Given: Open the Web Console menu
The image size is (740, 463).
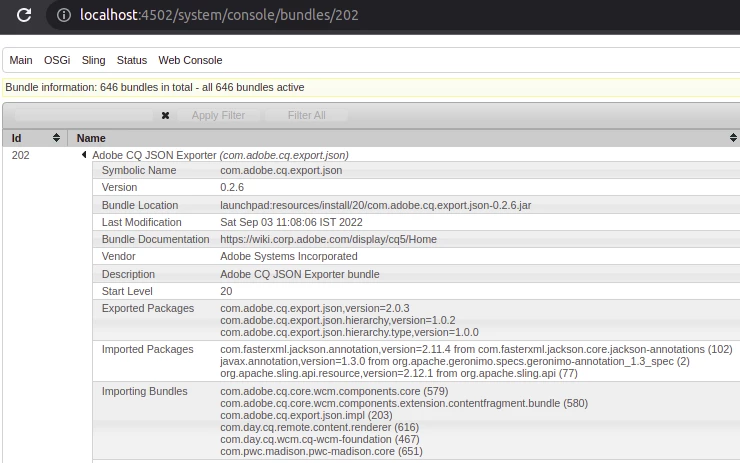Looking at the screenshot, I should coord(190,60).
